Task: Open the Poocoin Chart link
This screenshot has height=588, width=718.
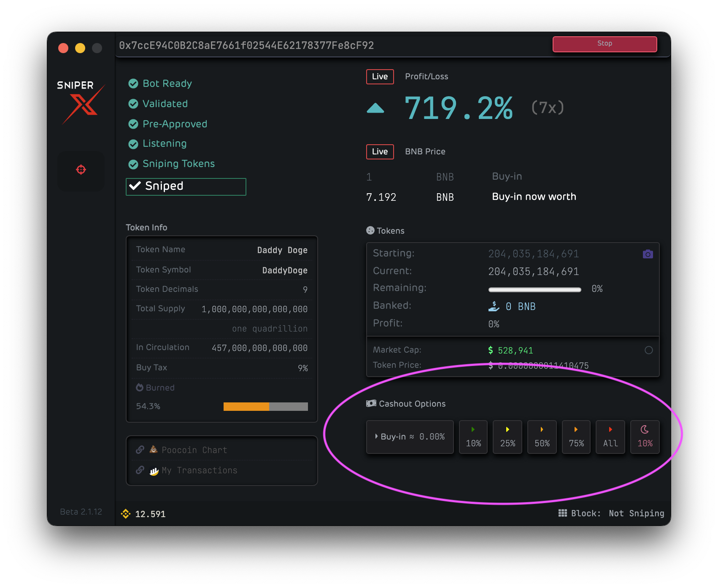Action: pyautogui.click(x=194, y=450)
